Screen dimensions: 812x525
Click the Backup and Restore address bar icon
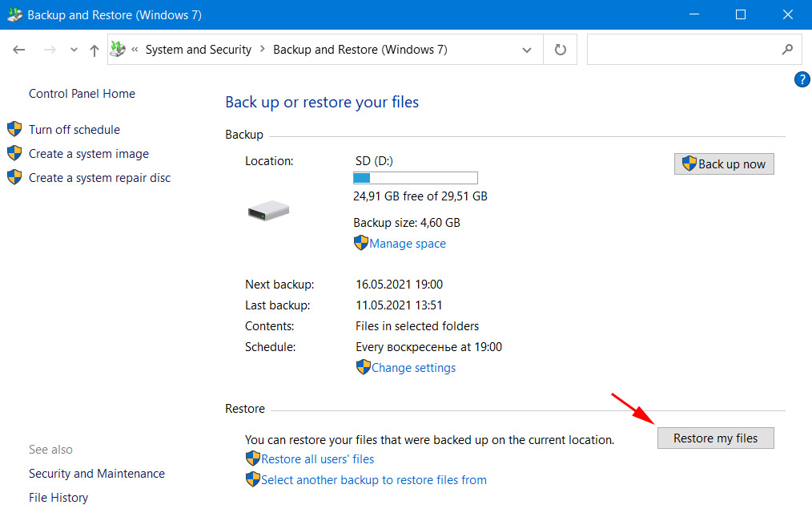tap(118, 49)
